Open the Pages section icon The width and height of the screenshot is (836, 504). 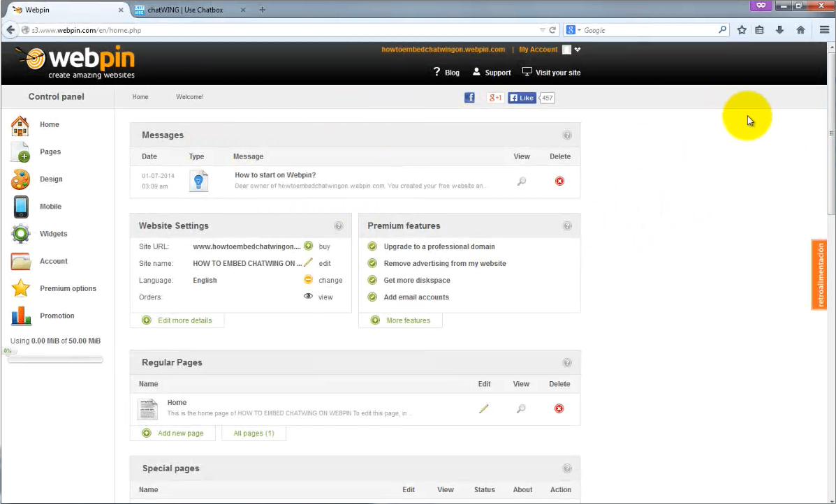(20, 152)
